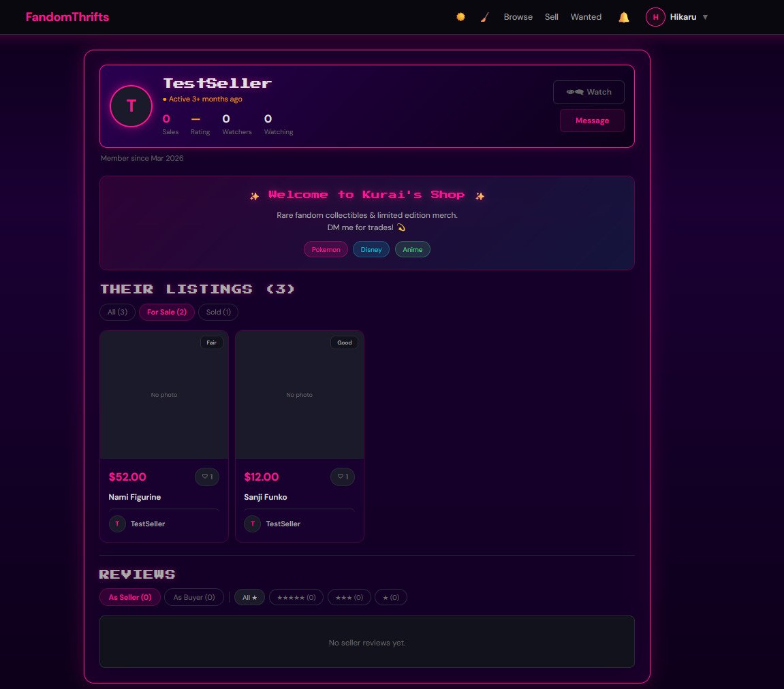Expand the Hikaru account dropdown arrow
The width and height of the screenshot is (784, 689).
click(705, 17)
